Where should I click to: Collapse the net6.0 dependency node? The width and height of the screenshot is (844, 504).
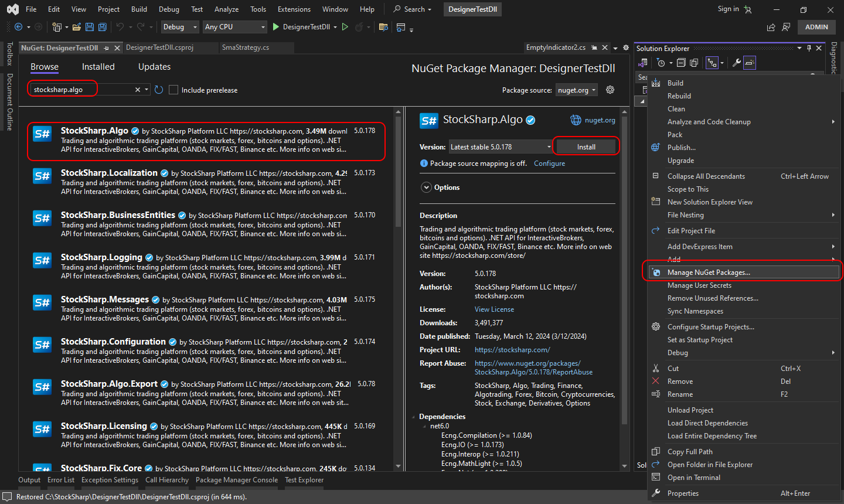425,426
